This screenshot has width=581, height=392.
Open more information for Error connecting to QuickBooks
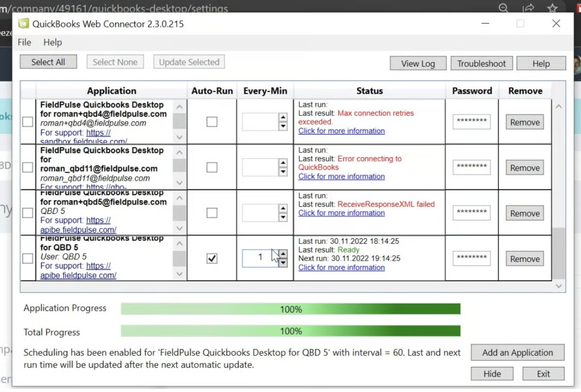(341, 177)
